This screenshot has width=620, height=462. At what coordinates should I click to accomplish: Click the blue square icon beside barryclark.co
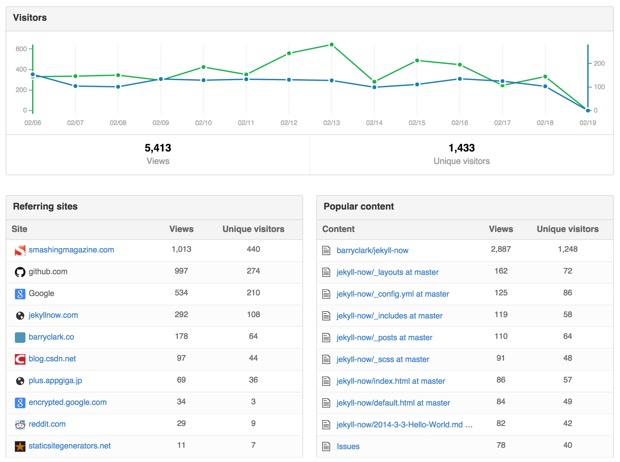(x=20, y=337)
